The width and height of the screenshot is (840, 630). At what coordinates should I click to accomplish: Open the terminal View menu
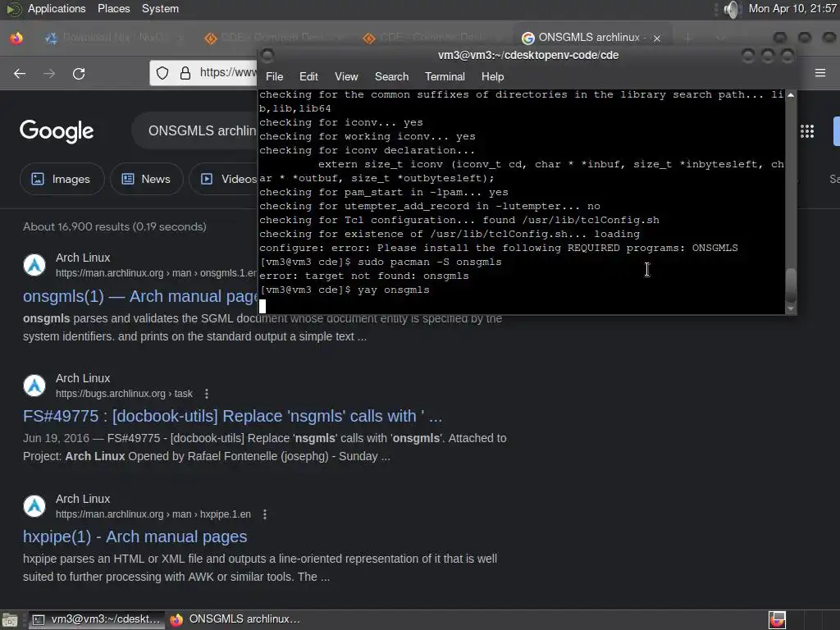click(346, 76)
